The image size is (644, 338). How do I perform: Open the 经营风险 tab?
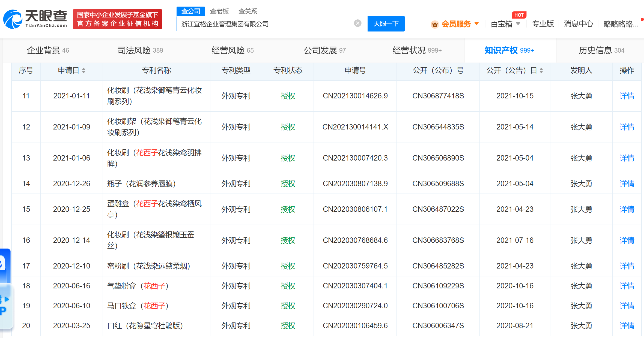(232, 50)
